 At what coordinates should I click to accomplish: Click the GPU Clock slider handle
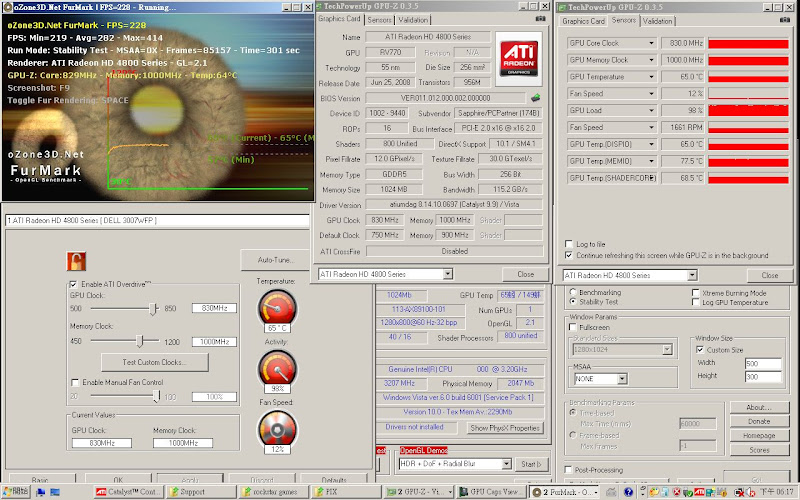click(x=153, y=309)
